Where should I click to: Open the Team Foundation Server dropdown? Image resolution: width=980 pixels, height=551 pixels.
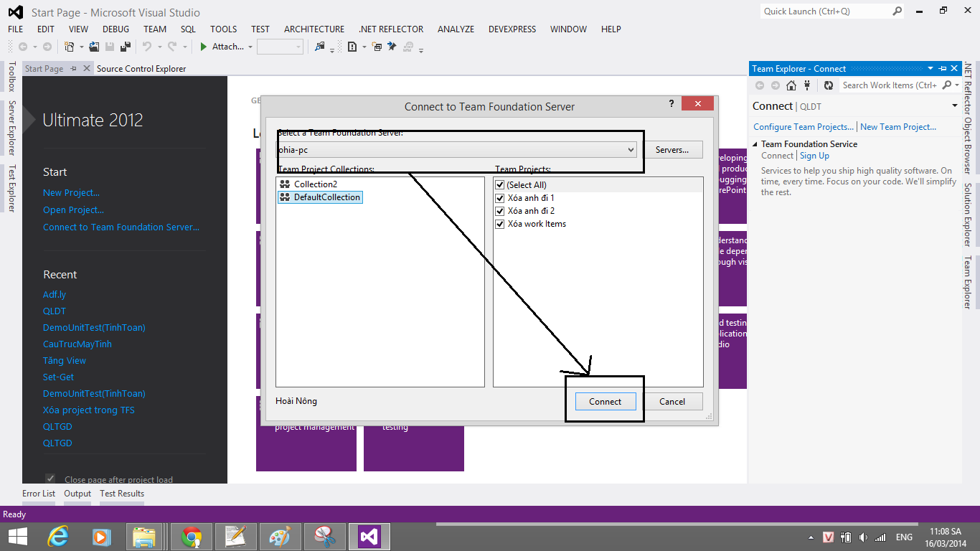(631, 150)
